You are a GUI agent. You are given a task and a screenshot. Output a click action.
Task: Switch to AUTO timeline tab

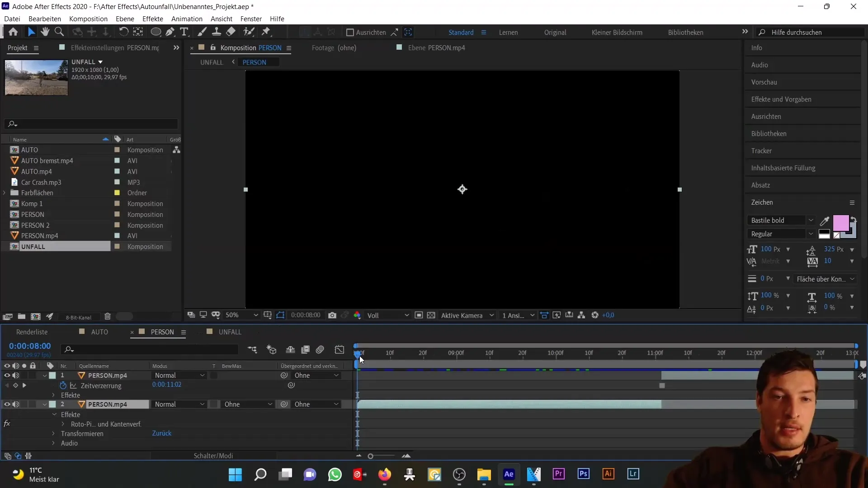(99, 332)
